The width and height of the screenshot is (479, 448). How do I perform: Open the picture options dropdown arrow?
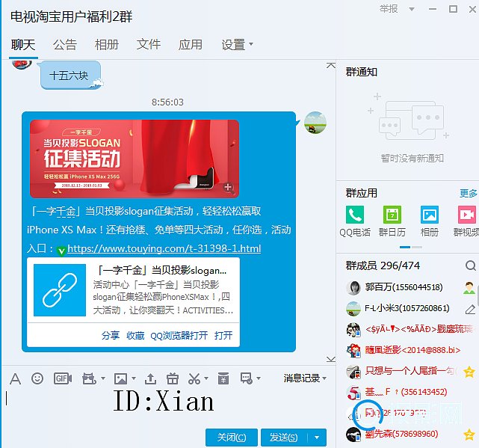click(134, 378)
